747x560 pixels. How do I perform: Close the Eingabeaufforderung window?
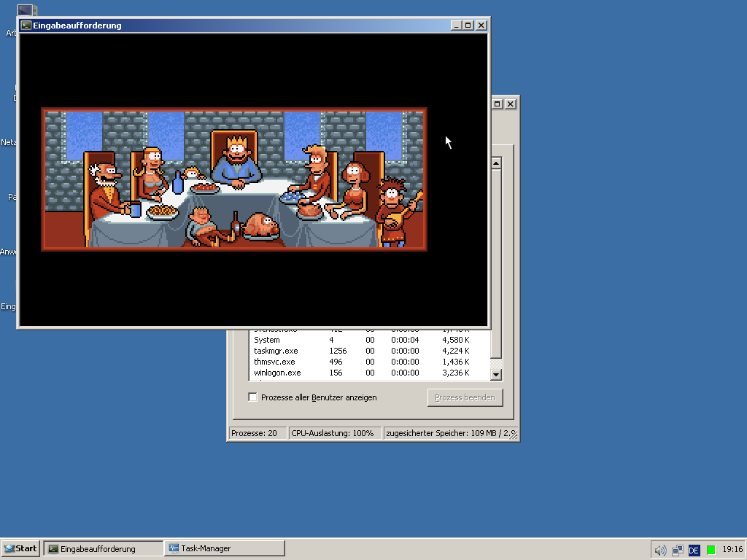tap(481, 26)
